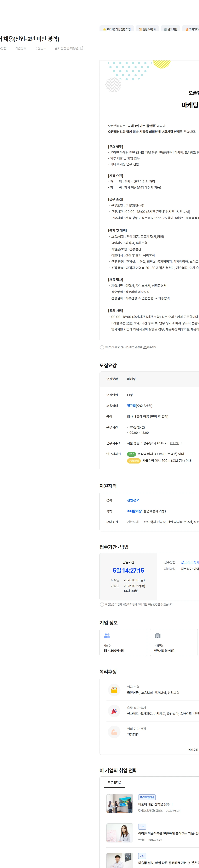Click the 문의 link in the notice
This screenshot has height=868, width=199.
pyautogui.click(x=144, y=347)
